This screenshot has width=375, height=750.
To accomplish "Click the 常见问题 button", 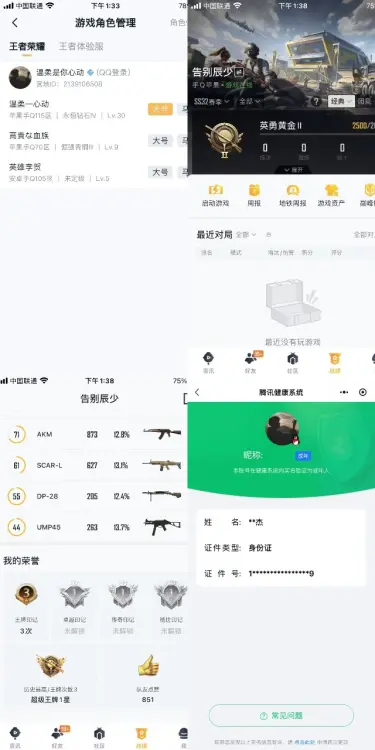I will tap(281, 716).
